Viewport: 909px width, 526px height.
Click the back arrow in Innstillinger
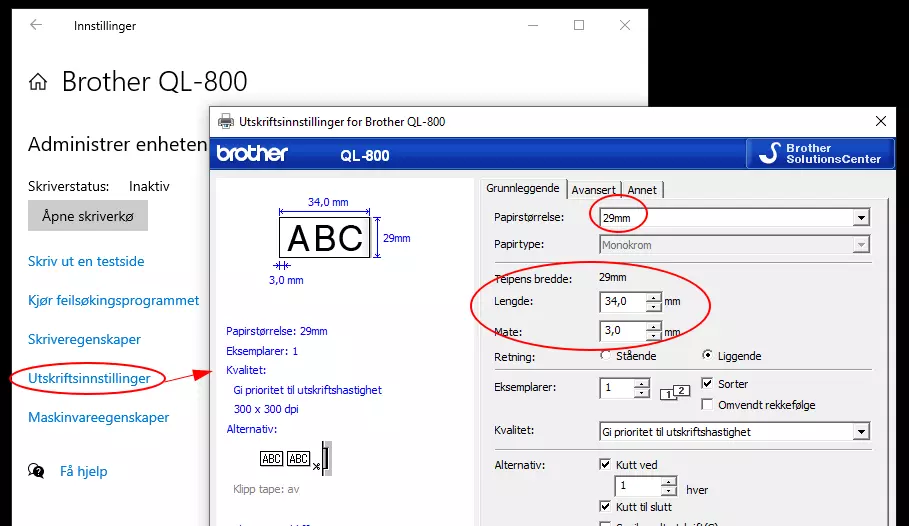36,25
